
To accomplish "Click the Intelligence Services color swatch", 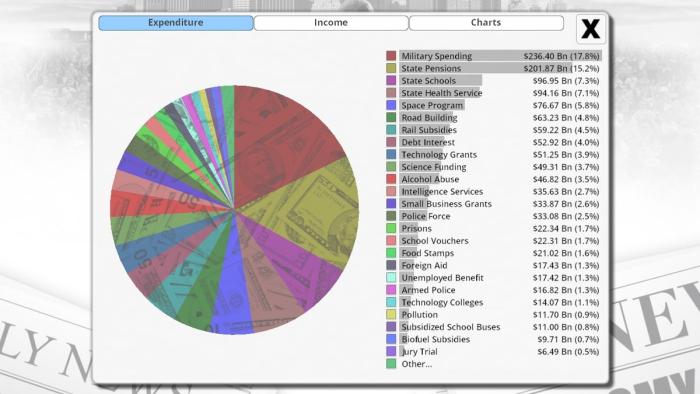I will pyautogui.click(x=391, y=191).
